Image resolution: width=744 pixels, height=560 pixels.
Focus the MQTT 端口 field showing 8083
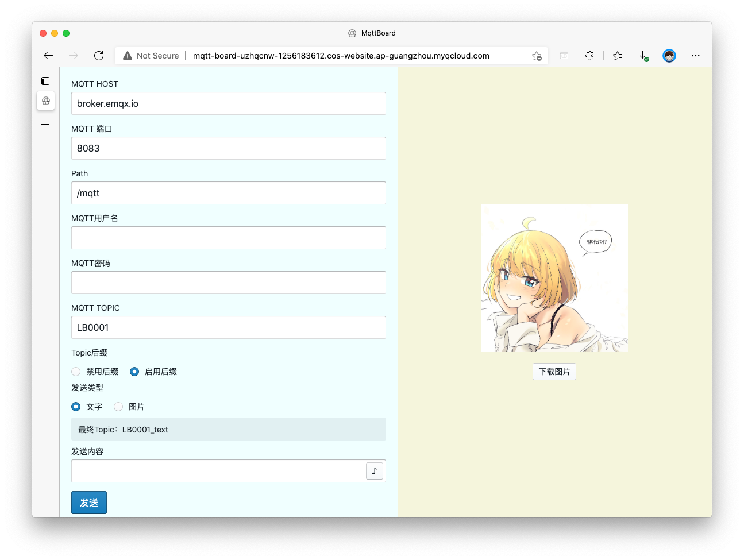click(x=229, y=148)
